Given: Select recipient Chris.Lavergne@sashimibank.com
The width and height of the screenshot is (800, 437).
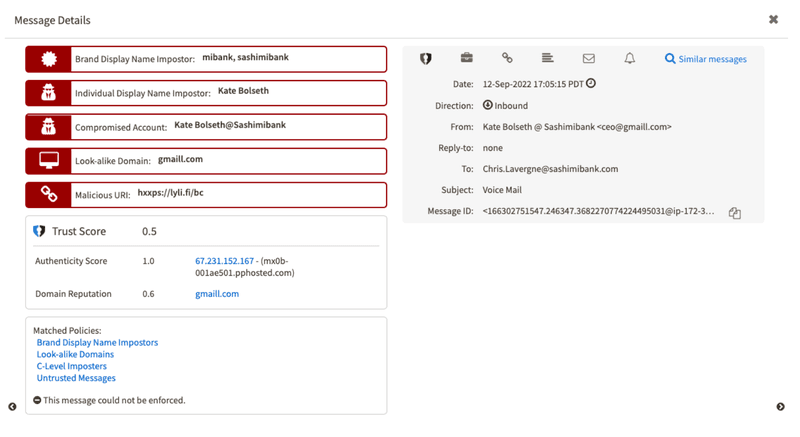Looking at the screenshot, I should pyautogui.click(x=550, y=169).
